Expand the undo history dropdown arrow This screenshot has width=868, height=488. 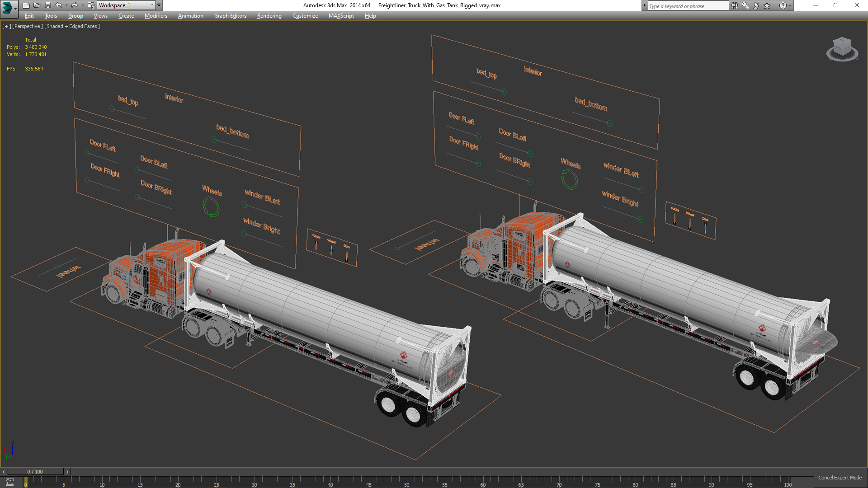click(x=66, y=5)
